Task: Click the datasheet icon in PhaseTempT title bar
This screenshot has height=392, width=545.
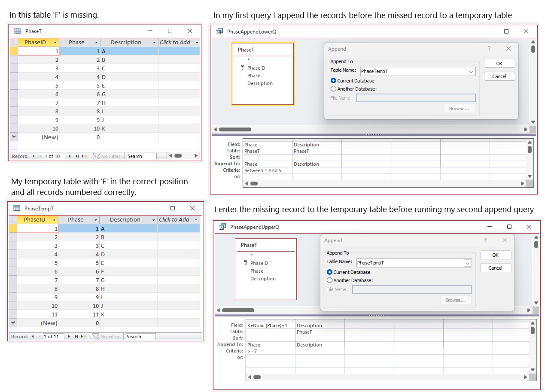Action: pyautogui.click(x=17, y=208)
